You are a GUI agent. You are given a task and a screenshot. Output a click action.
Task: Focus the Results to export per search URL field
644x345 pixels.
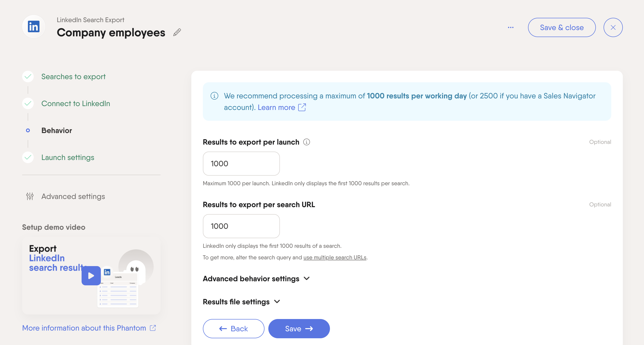pyautogui.click(x=241, y=226)
